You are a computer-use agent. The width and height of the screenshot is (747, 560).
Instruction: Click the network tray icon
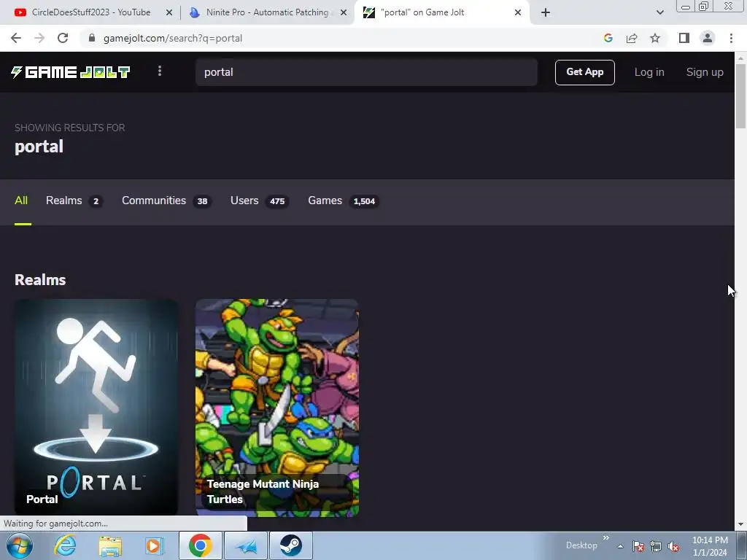656,546
